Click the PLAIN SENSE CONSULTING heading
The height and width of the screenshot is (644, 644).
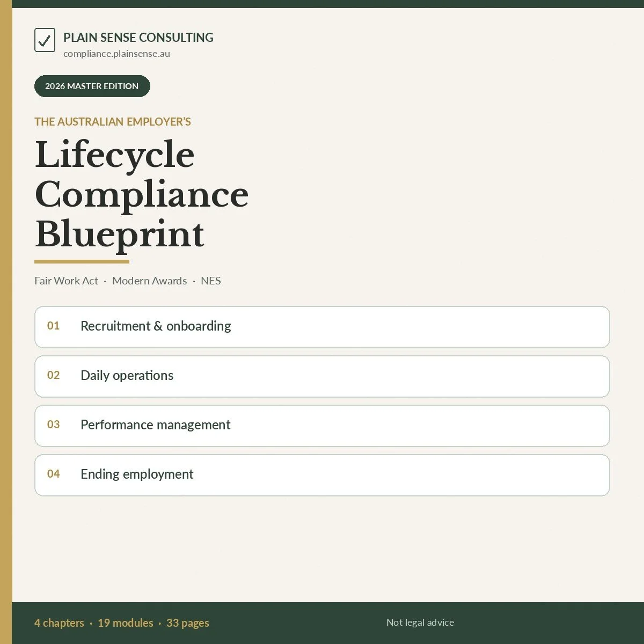(x=138, y=38)
